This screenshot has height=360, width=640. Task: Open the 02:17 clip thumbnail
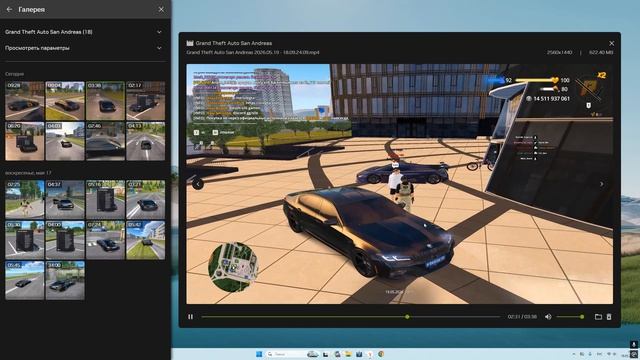pos(146,101)
